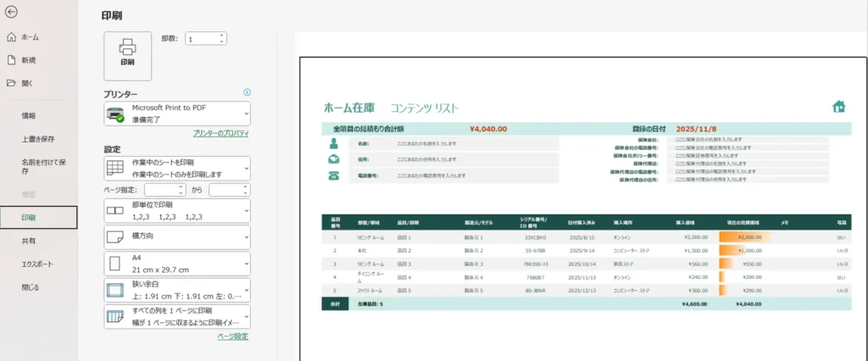Open 部単位で印刷 collation dropdown
This screenshot has width=868, height=361.
177,211
